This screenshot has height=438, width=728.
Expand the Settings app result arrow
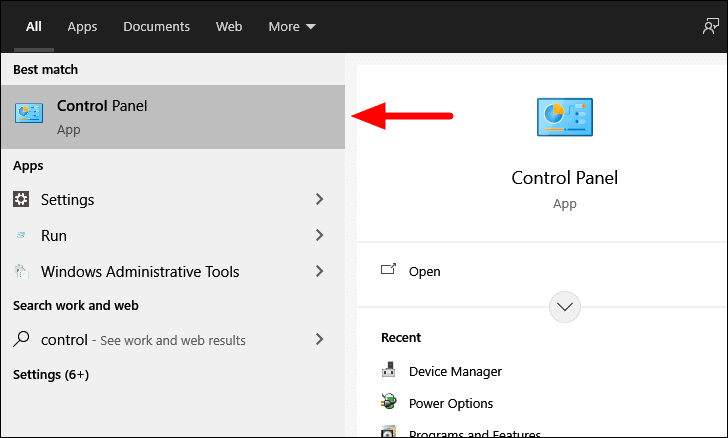coord(319,199)
